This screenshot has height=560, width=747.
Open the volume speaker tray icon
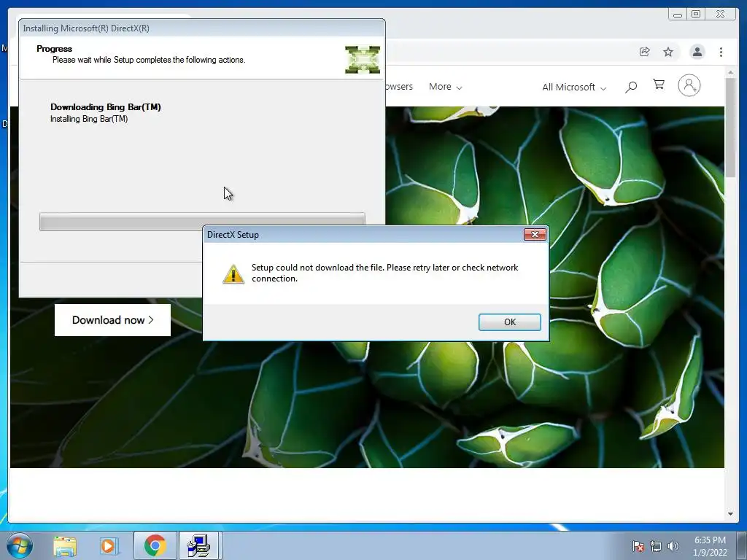(x=673, y=546)
